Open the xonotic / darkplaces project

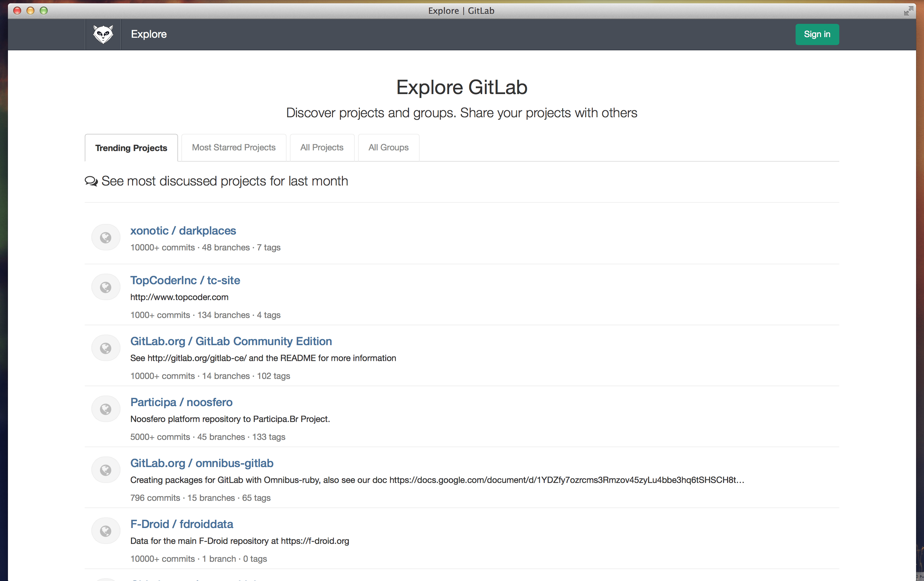click(x=183, y=231)
